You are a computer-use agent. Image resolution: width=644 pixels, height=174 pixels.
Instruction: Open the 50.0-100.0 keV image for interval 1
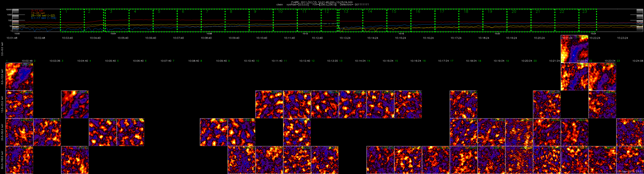pos(19,160)
